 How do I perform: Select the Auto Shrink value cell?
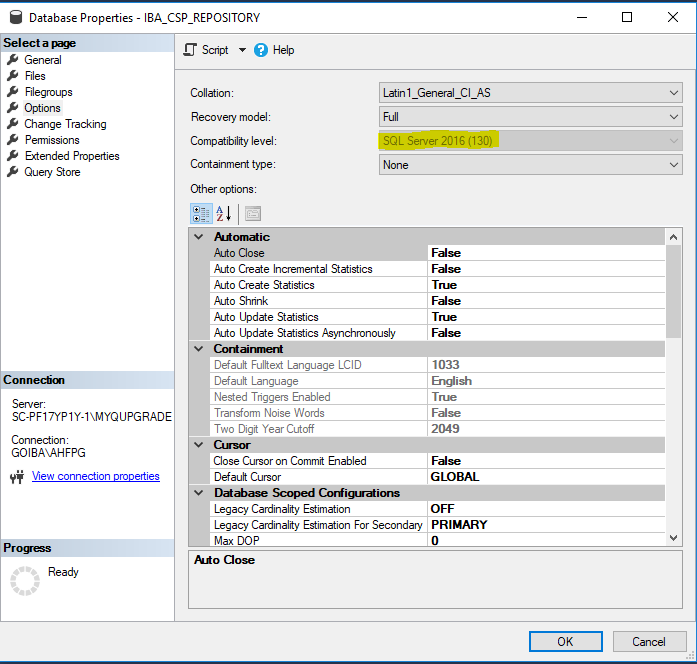pyautogui.click(x=546, y=301)
